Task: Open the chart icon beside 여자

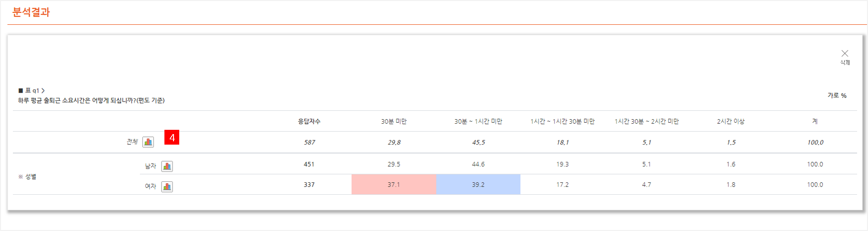Action: coord(167,187)
